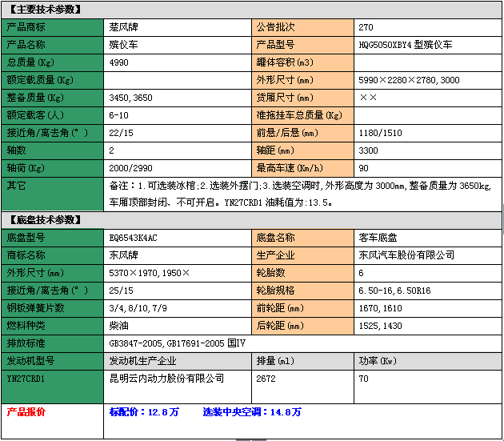Image resolution: width=504 pixels, height=441 pixels.
Task: Click the blue 标配价：12.8万 price text
Action: pos(144,412)
